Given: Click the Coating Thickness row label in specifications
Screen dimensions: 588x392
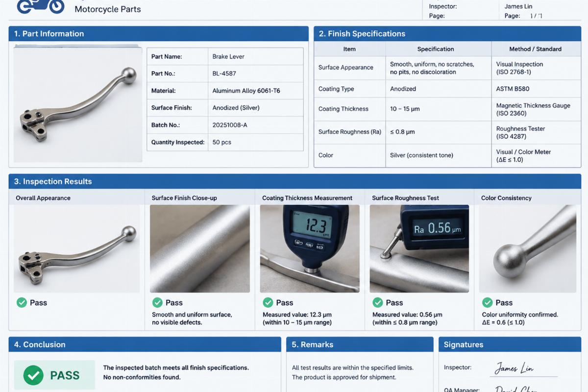Looking at the screenshot, I should pyautogui.click(x=343, y=109).
